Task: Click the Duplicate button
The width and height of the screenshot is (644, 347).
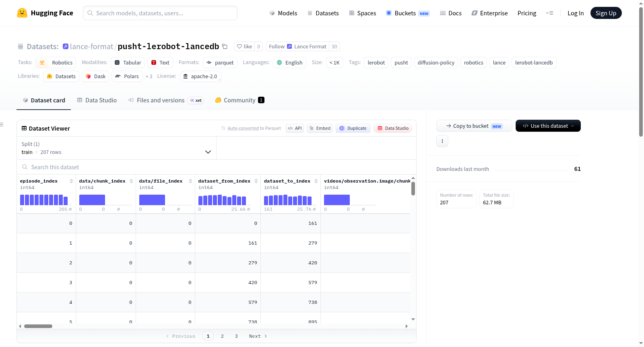Action: click(353, 128)
